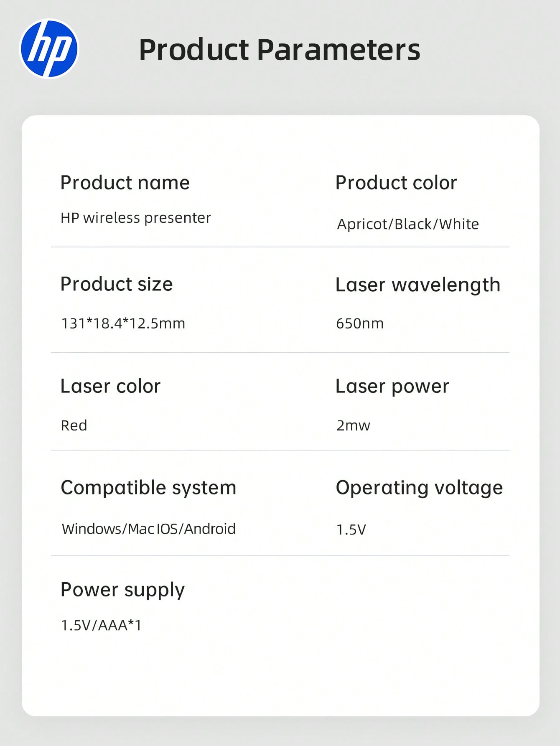Click the Laser power heading
The width and height of the screenshot is (560, 746).
(x=392, y=387)
